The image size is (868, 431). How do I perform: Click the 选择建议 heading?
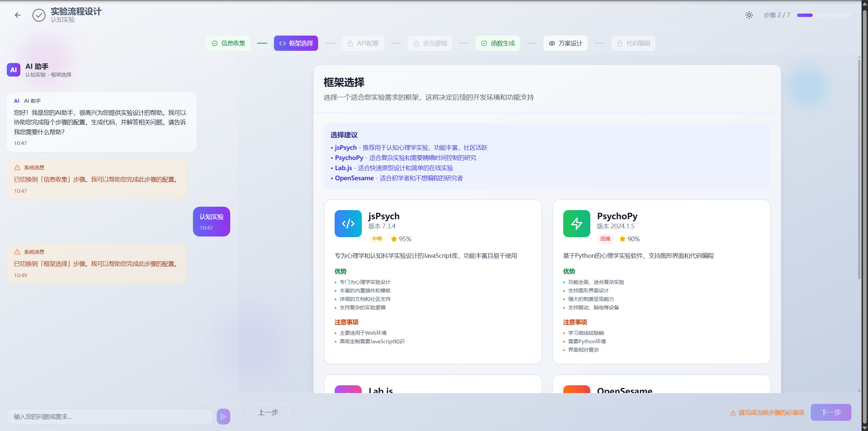tap(344, 135)
